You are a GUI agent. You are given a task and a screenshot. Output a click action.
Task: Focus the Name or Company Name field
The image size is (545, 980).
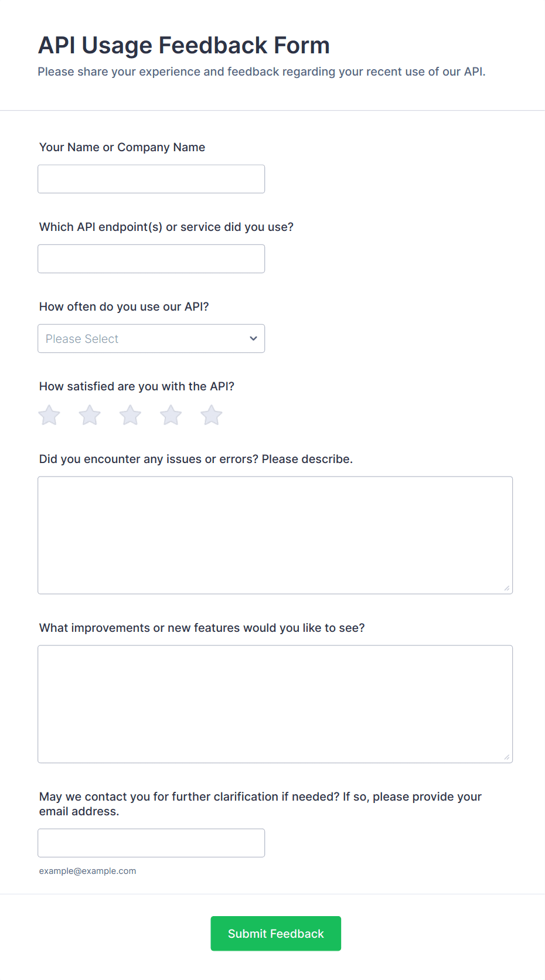[151, 179]
